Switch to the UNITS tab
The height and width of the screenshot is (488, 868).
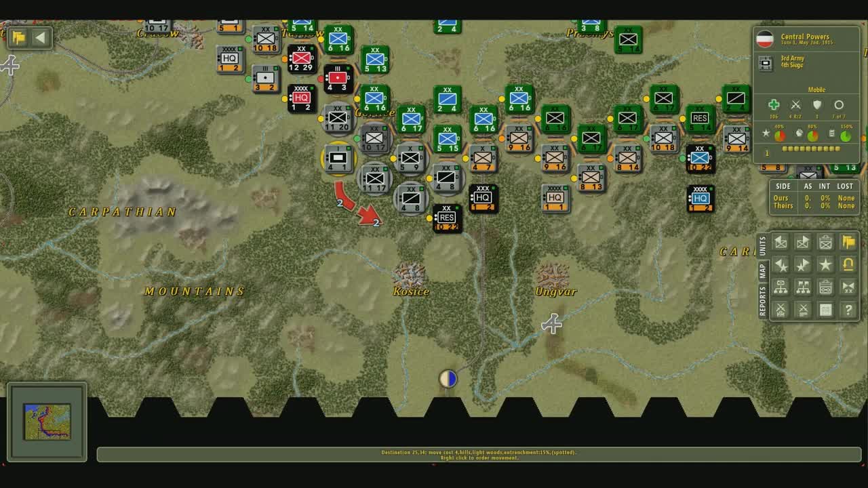(x=762, y=246)
